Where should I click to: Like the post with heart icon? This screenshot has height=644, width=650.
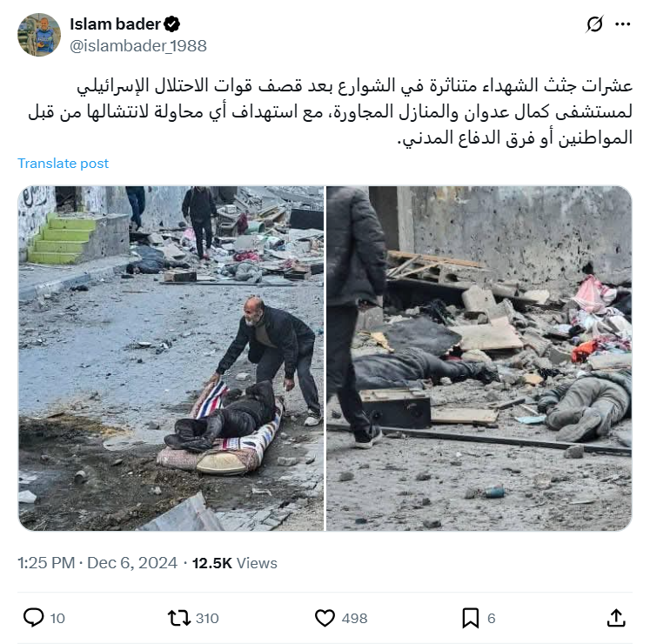[325, 618]
